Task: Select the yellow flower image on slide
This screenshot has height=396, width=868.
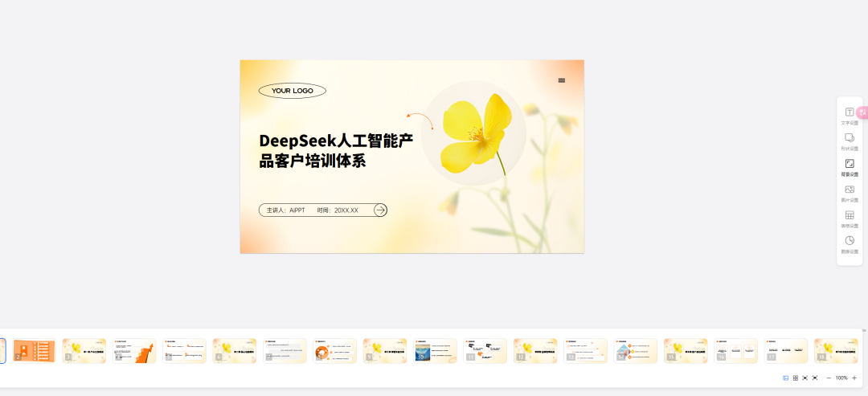Action: pyautogui.click(x=477, y=134)
